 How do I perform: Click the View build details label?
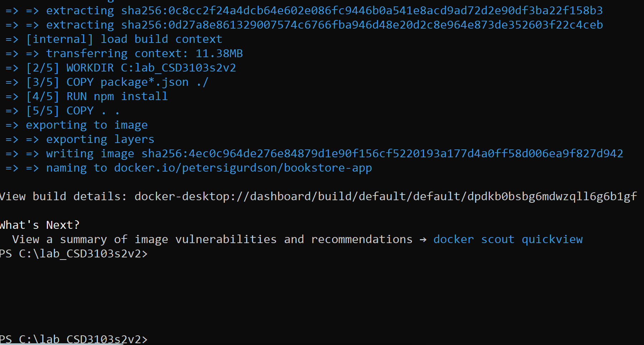[x=63, y=196]
